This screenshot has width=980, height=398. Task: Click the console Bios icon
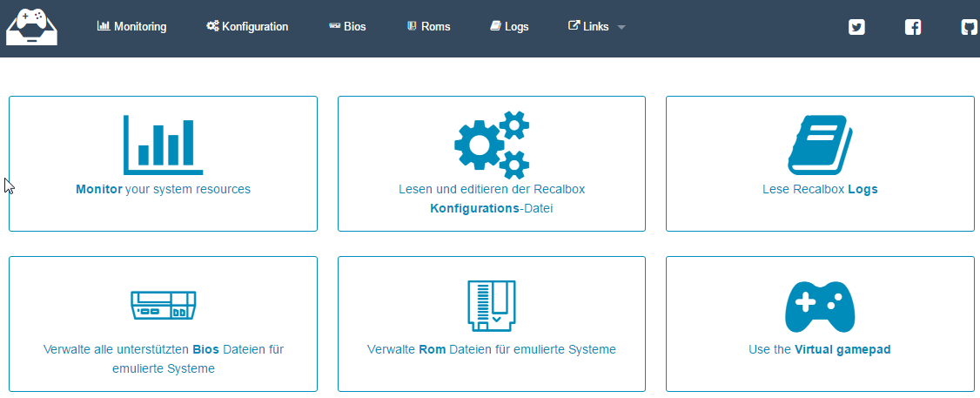click(x=163, y=306)
